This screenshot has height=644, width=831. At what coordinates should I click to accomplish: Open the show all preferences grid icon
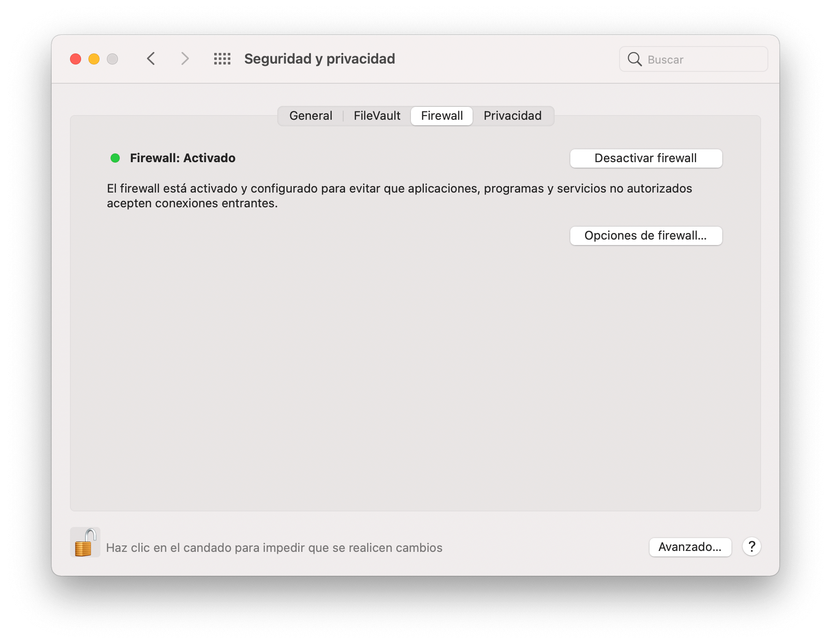[x=222, y=59]
